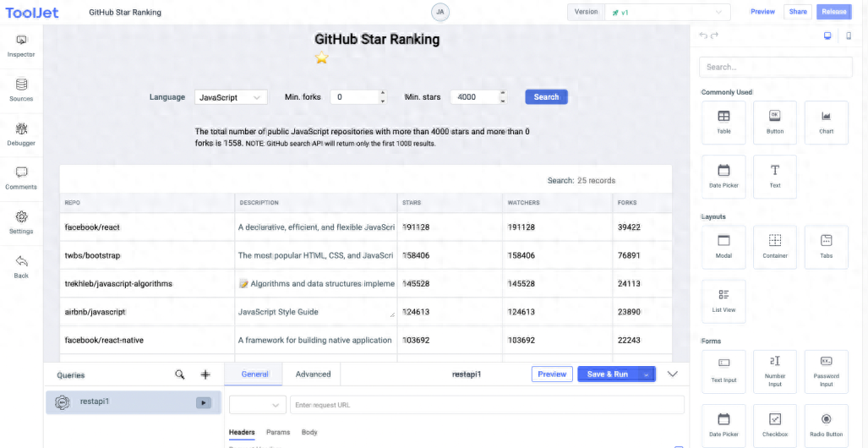Viewport: 868px width, 448px height.
Task: Select the Commonly Used Date Picker widget
Action: (723, 176)
